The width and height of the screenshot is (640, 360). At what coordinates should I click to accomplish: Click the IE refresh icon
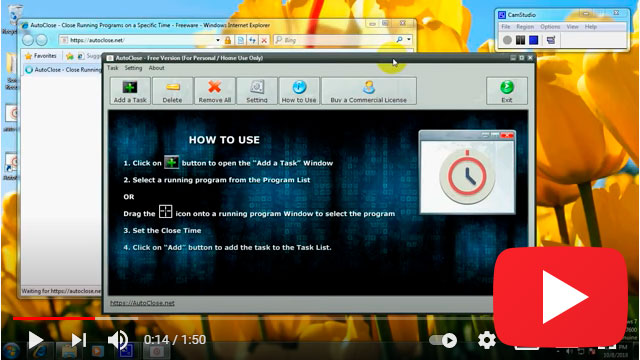coord(252,40)
